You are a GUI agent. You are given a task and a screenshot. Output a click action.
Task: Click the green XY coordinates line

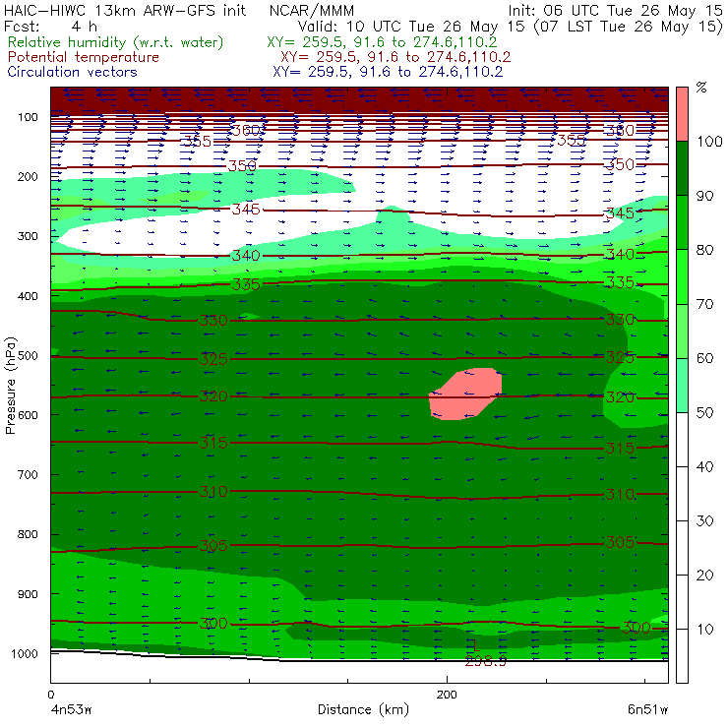pos(382,42)
